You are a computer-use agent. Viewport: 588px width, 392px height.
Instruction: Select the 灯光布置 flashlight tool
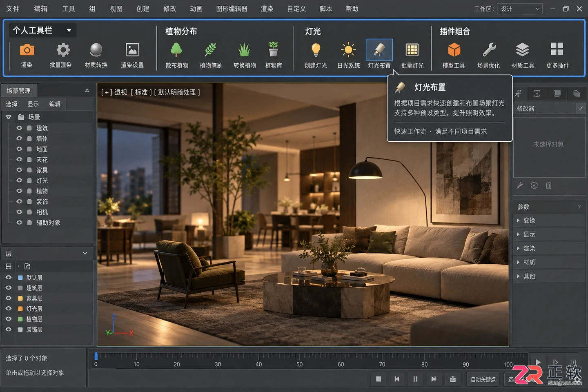[379, 50]
